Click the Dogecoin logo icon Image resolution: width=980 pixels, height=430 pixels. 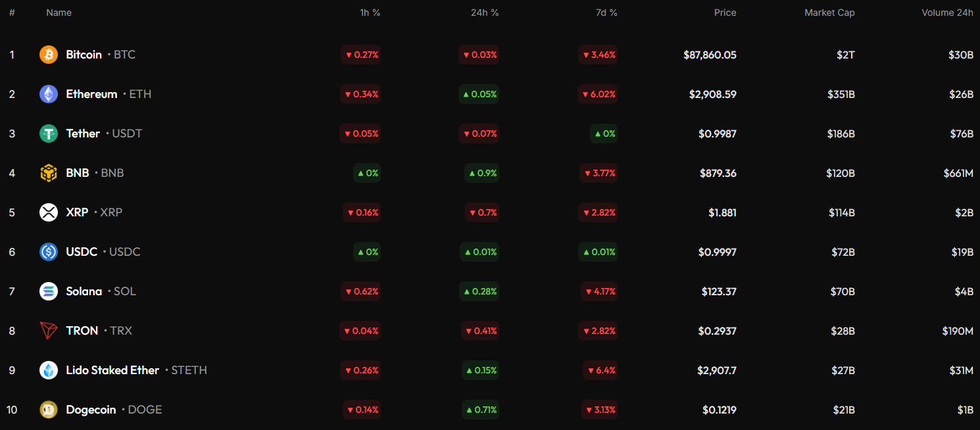click(x=49, y=410)
